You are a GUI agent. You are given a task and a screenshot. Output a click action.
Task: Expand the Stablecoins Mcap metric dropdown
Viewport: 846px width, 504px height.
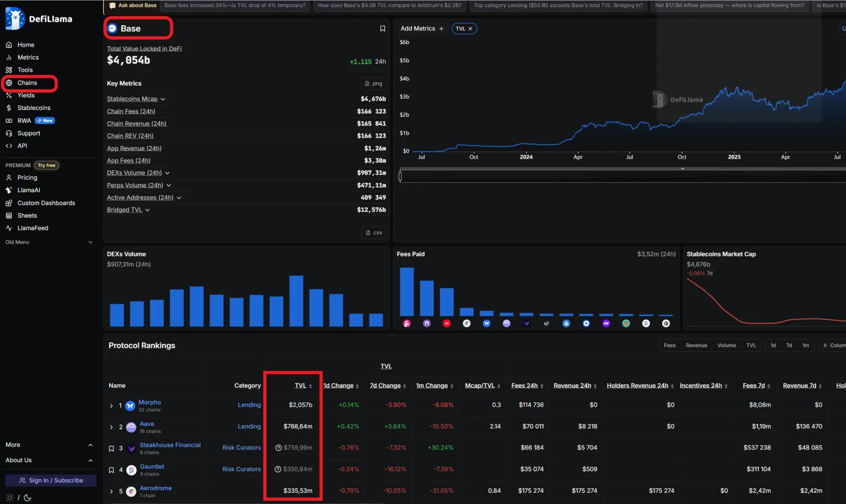[x=162, y=99]
